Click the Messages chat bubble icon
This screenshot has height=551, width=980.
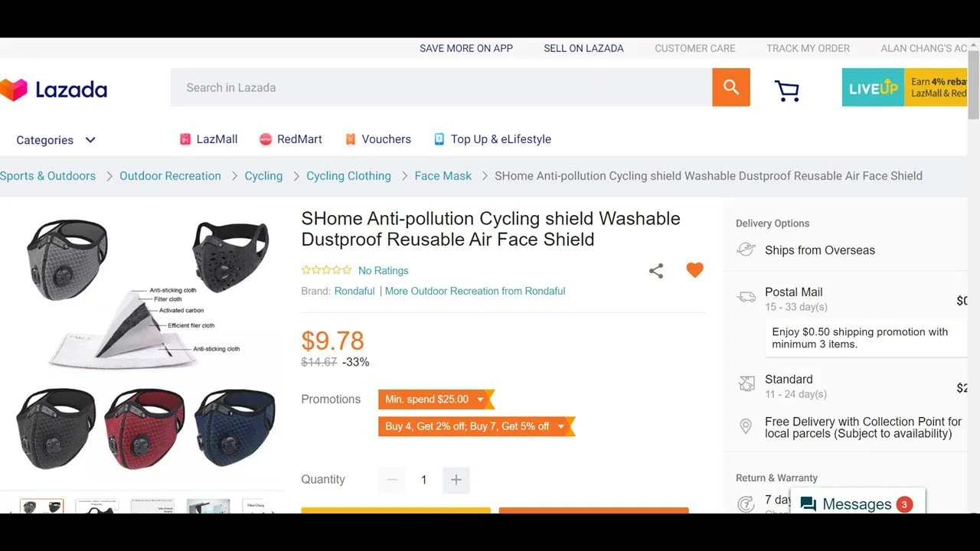pyautogui.click(x=808, y=504)
